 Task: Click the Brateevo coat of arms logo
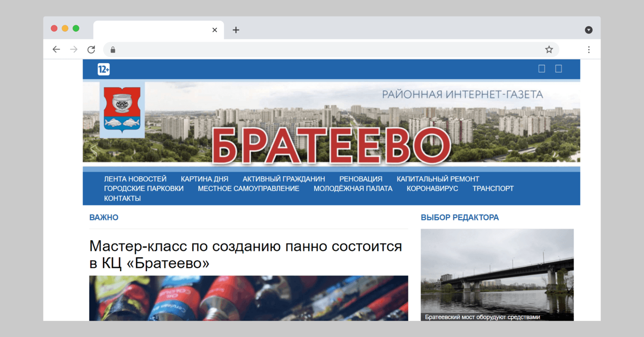pos(122,110)
